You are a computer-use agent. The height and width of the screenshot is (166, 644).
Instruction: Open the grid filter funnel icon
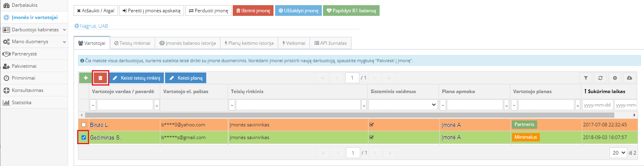coord(586,78)
